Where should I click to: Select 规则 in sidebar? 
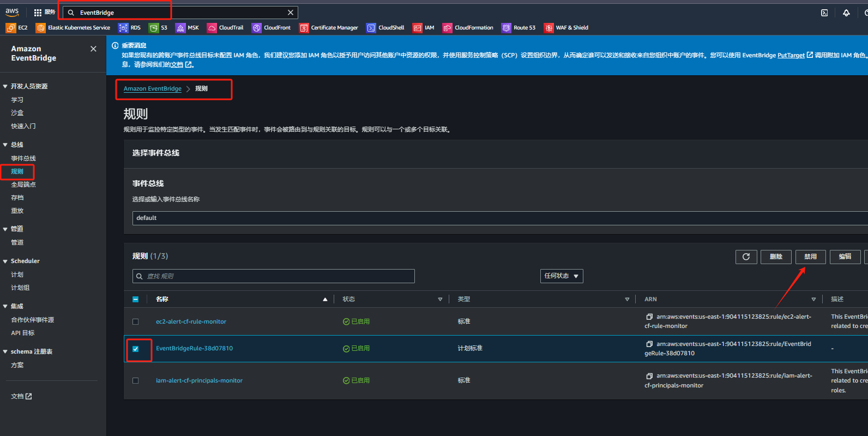click(x=17, y=171)
